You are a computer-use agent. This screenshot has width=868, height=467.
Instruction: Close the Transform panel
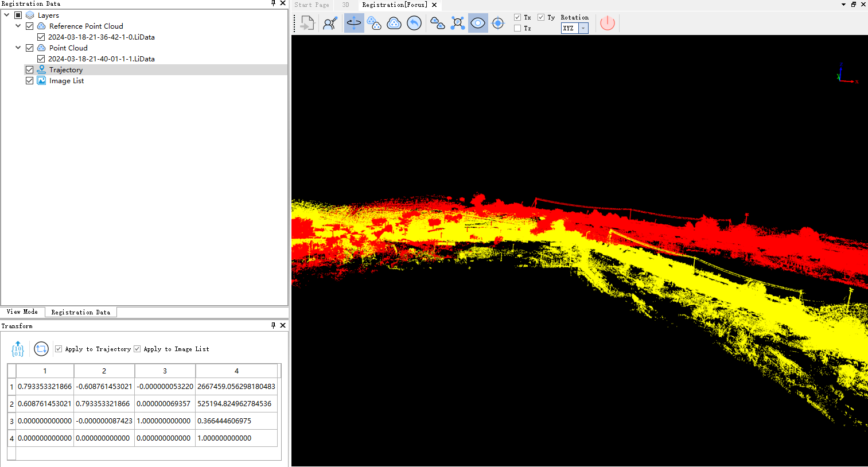click(283, 325)
